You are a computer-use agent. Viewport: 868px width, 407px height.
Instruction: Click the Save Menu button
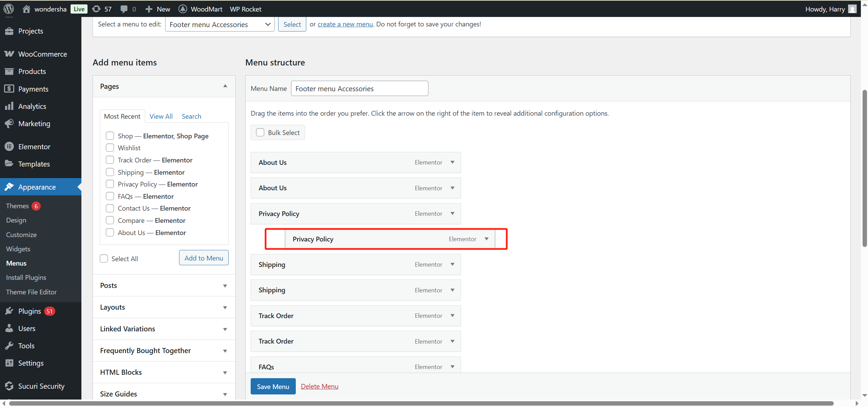tap(273, 386)
